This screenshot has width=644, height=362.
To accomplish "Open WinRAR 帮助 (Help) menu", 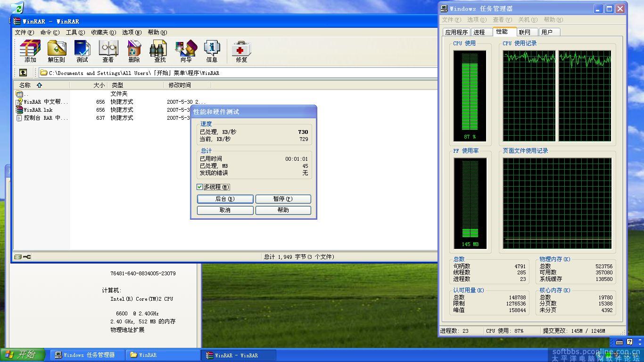I will [x=157, y=33].
